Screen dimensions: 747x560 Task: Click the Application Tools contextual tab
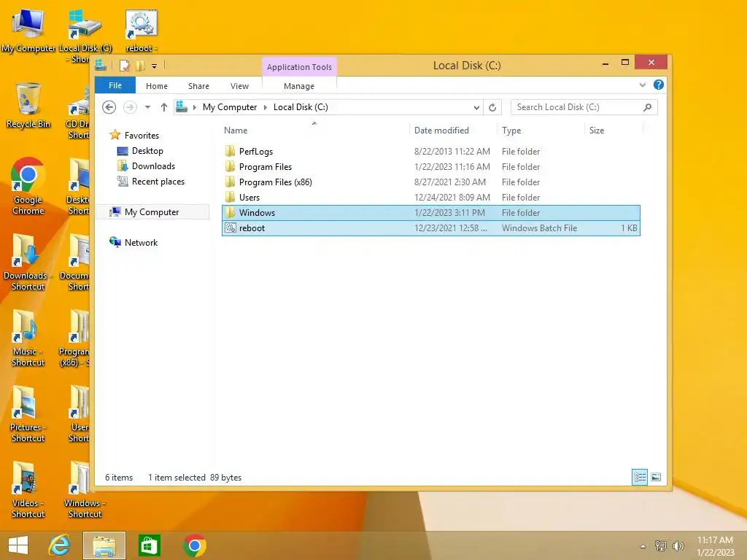[299, 67]
